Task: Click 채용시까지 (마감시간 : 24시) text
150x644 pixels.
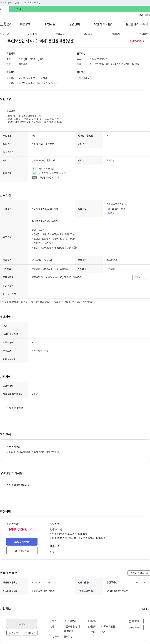Action: (x=21, y=530)
